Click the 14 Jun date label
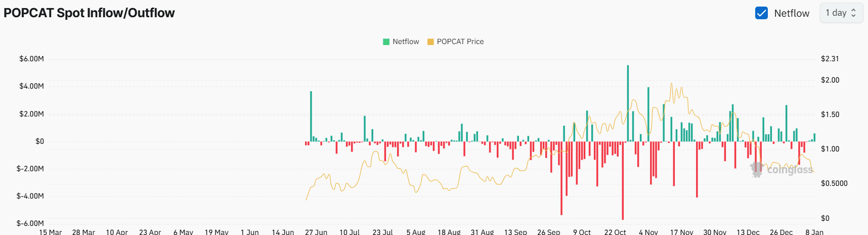The height and width of the screenshot is (235, 868). [283, 231]
